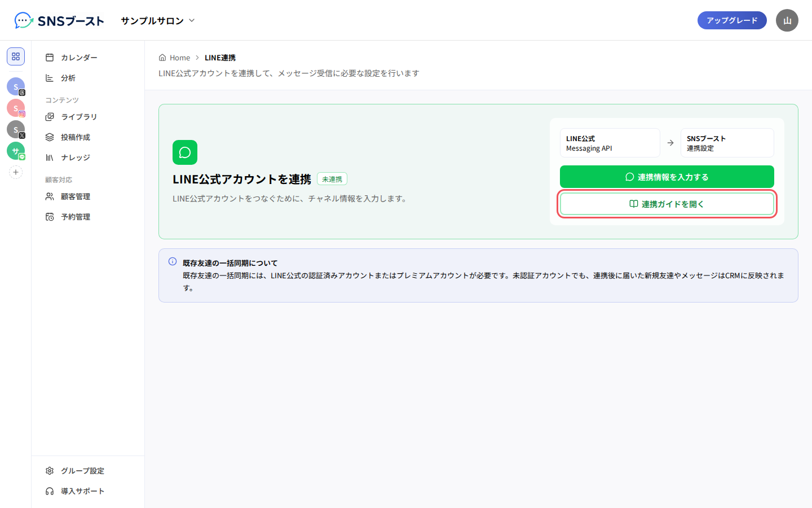This screenshot has height=508, width=812.
Task: Open the user profile avatar 山
Action: 787,20
